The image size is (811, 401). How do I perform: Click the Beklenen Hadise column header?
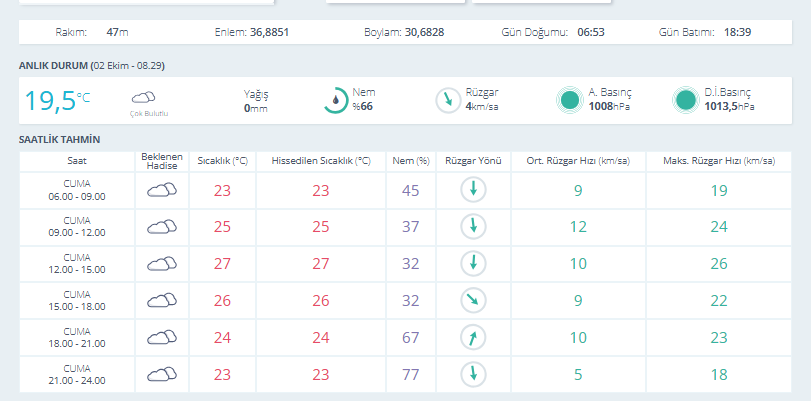coord(162,161)
